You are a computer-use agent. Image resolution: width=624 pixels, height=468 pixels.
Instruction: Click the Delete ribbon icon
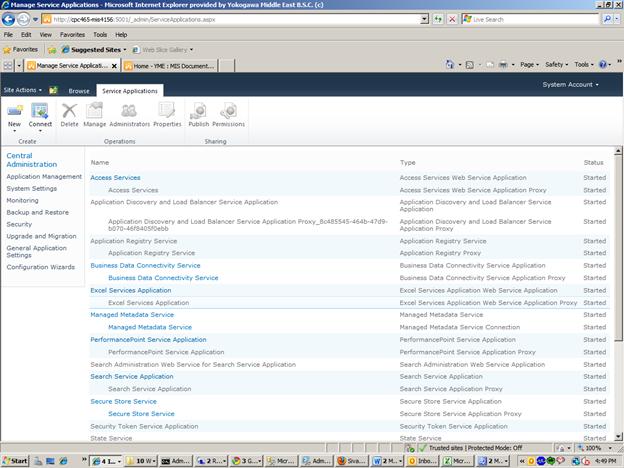(69, 111)
